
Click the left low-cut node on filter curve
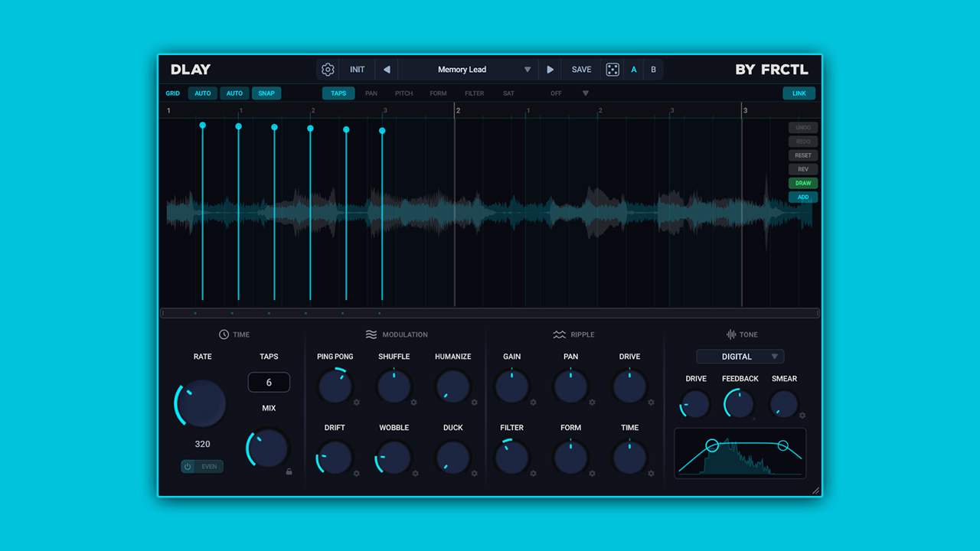[712, 445]
